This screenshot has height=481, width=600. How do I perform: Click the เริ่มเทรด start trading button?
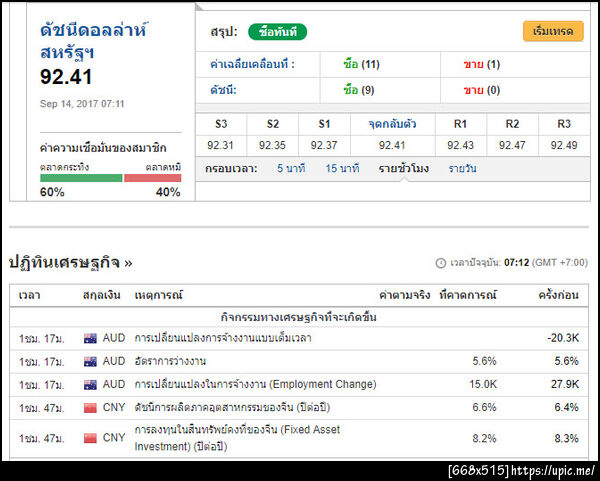coord(553,31)
